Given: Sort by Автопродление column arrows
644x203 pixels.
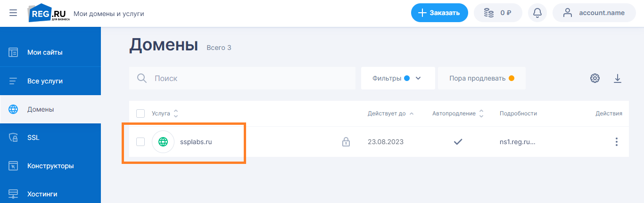Looking at the screenshot, I should [x=481, y=114].
